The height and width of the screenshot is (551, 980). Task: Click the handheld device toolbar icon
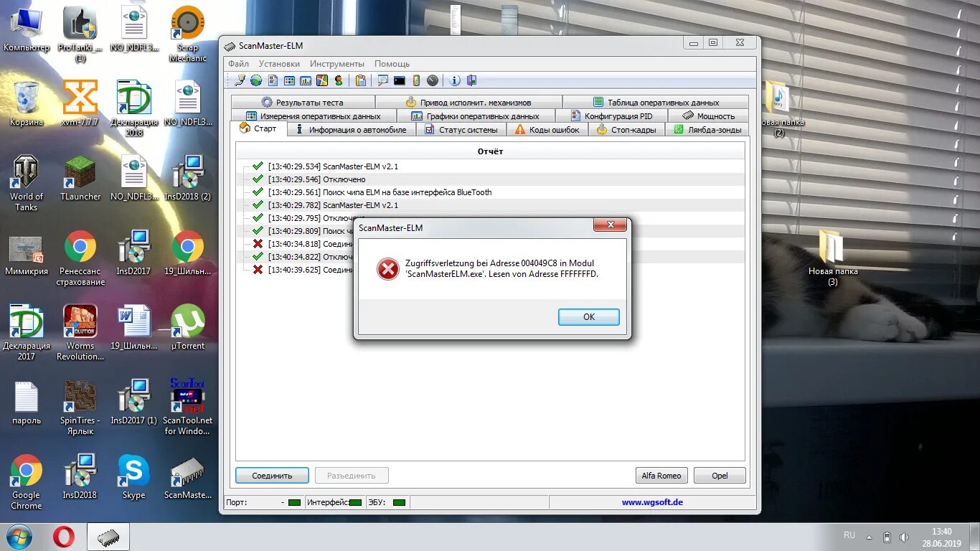pos(416,81)
